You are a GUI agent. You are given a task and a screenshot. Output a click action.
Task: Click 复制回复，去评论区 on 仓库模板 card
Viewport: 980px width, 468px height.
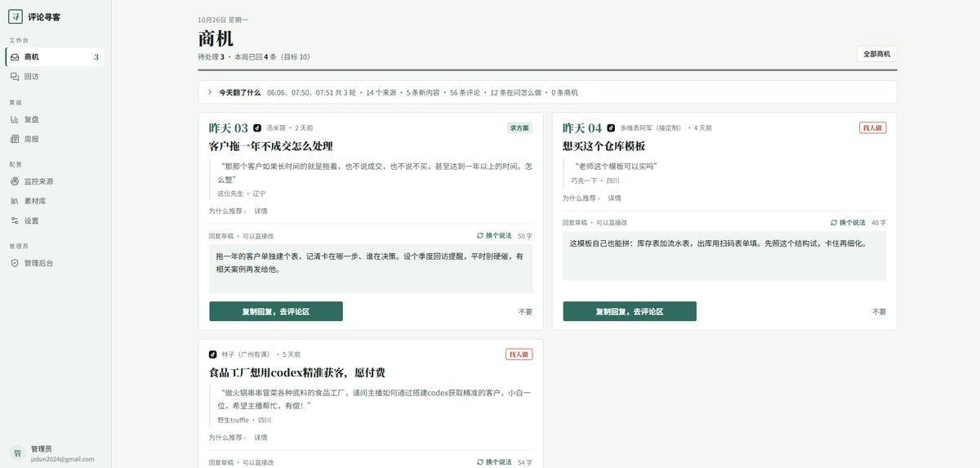click(630, 311)
